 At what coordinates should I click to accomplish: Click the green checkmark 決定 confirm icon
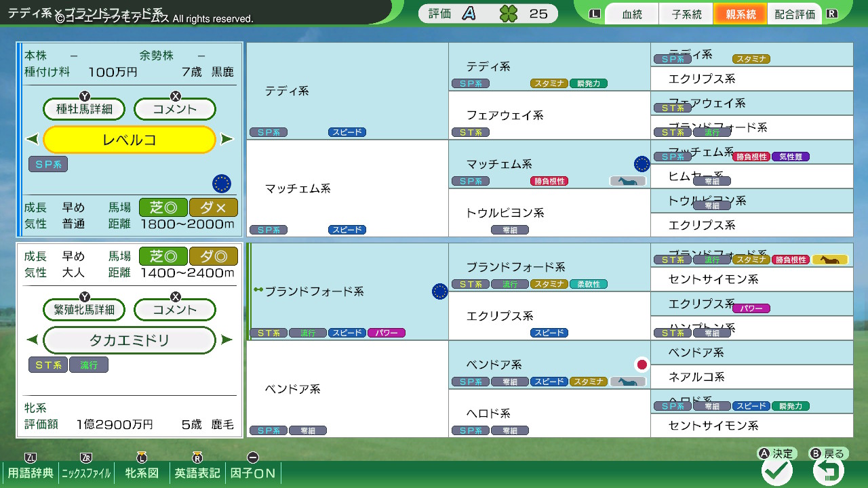tap(776, 470)
